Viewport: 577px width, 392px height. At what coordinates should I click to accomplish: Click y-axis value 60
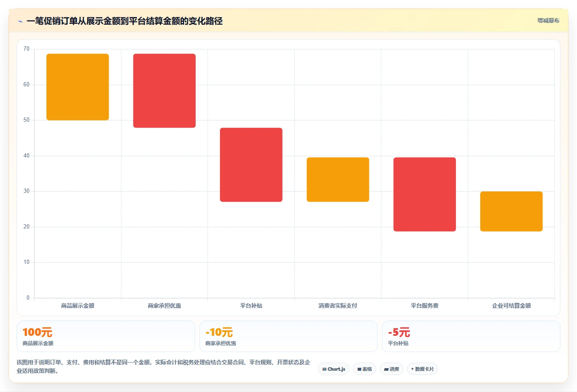(26, 85)
